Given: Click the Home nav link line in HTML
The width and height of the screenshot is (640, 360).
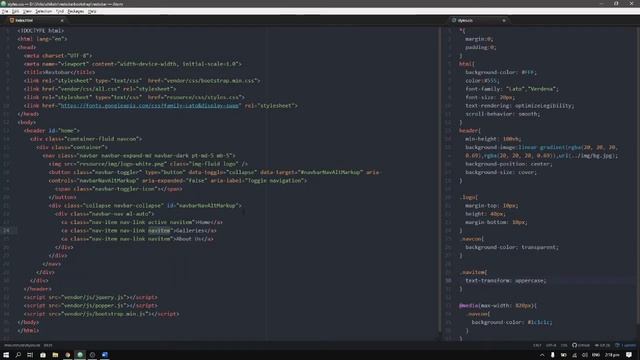Looking at the screenshot, I should tap(142, 222).
